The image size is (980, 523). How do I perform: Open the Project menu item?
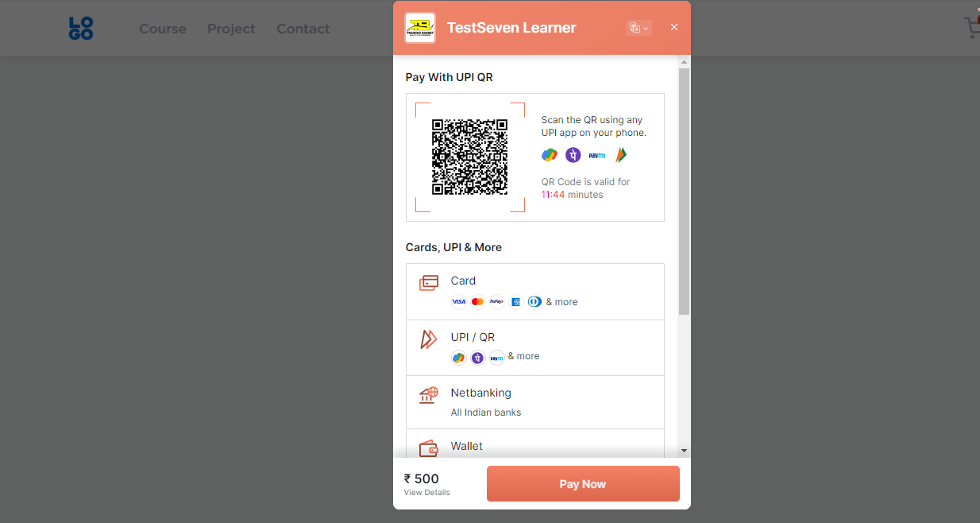(231, 29)
